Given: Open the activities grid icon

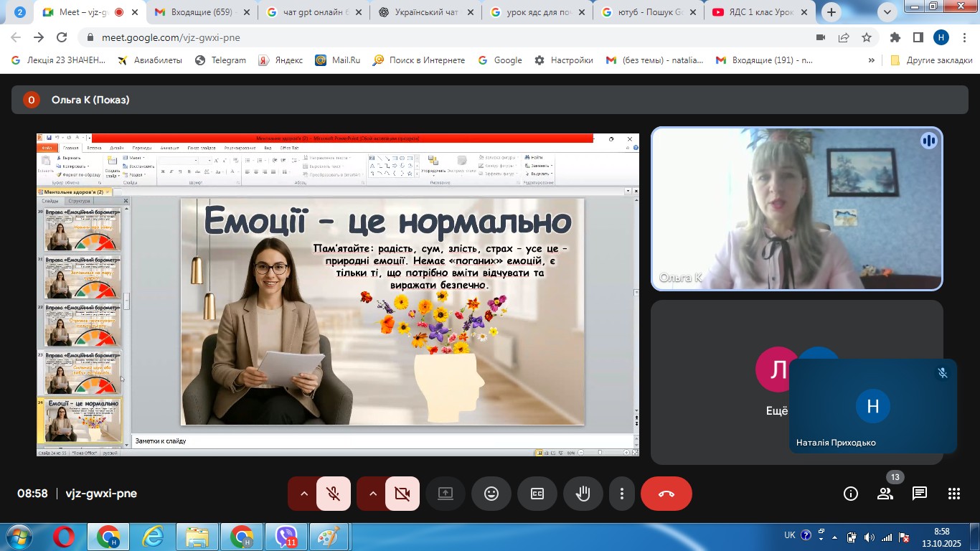Looking at the screenshot, I should [x=953, y=494].
